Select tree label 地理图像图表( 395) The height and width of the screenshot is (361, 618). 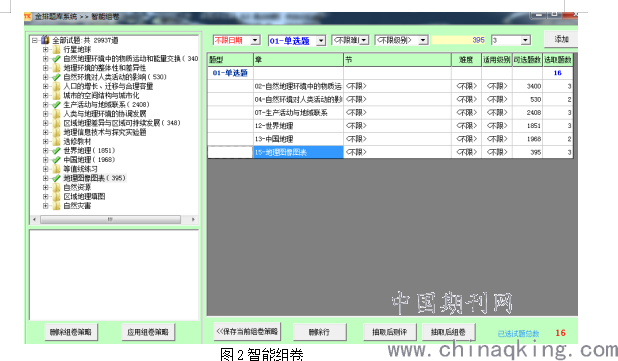(x=95, y=178)
